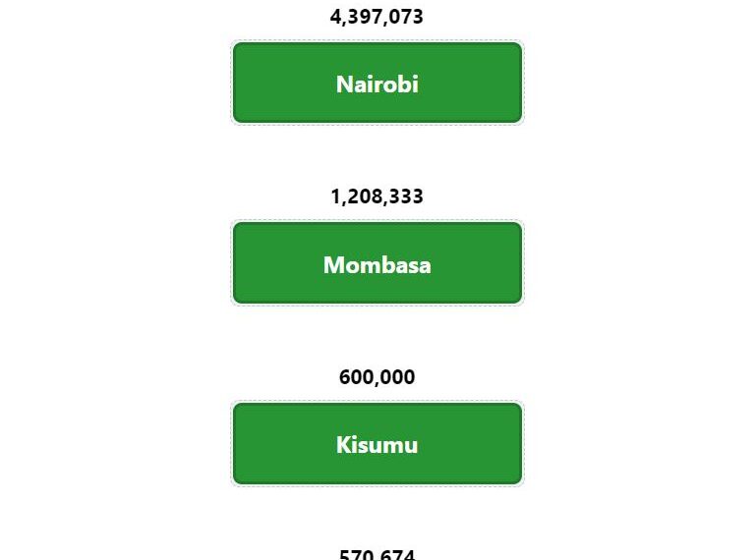Click the number above the Nairobi button

coord(377,17)
